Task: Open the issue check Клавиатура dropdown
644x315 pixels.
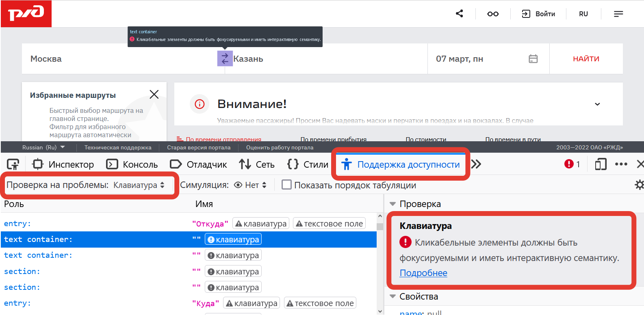Action: tap(139, 185)
